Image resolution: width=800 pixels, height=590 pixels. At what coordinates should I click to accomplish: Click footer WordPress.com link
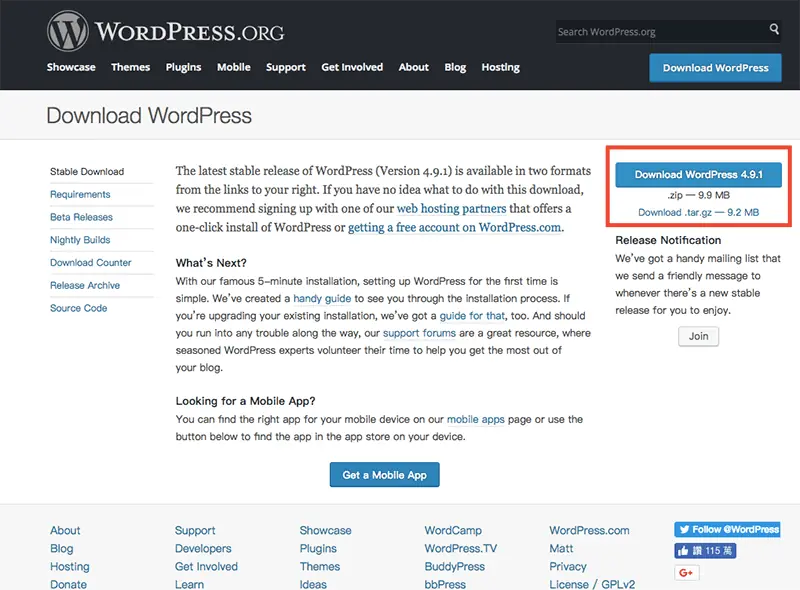(589, 530)
